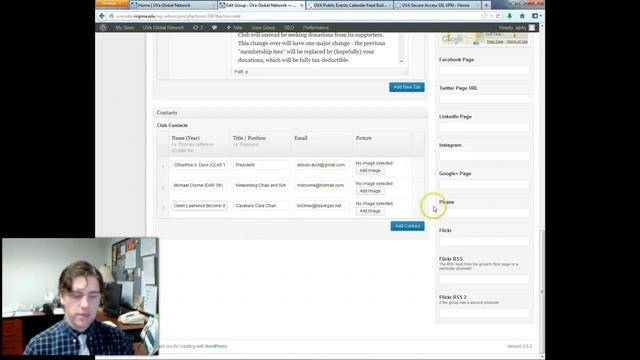The width and height of the screenshot is (640, 360).
Task: Click the browser back arrow button
Action: pos(102,16)
